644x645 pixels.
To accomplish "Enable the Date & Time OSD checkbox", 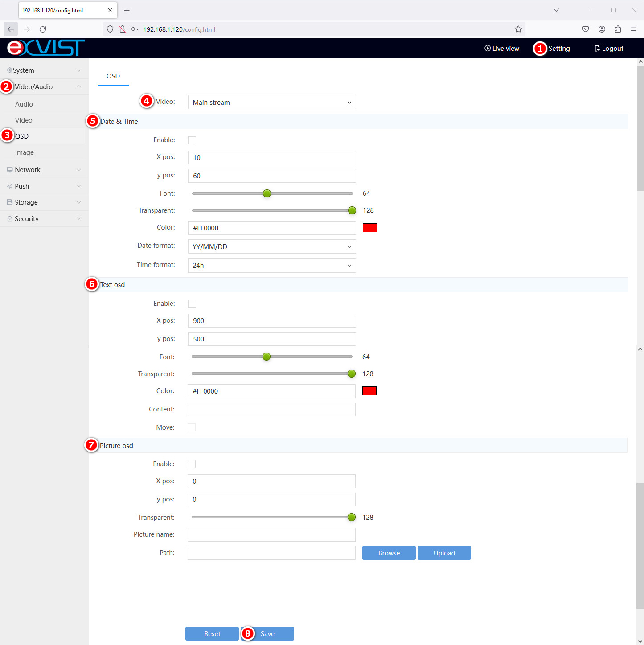I will point(192,140).
